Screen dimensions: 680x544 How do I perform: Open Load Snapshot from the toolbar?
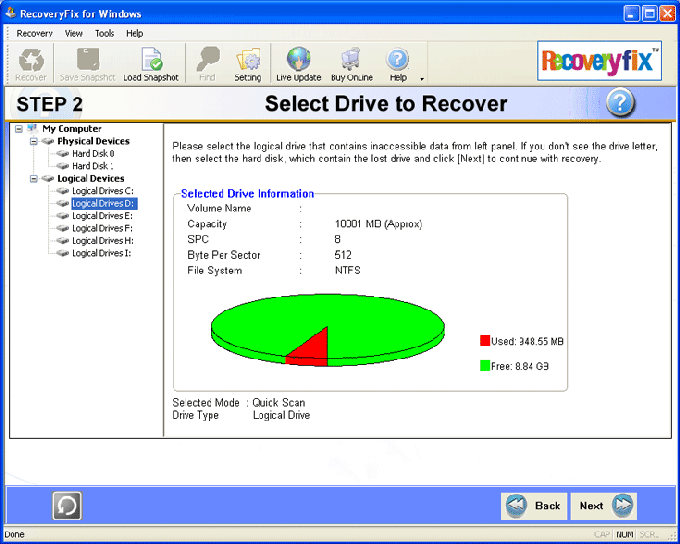coord(151,64)
